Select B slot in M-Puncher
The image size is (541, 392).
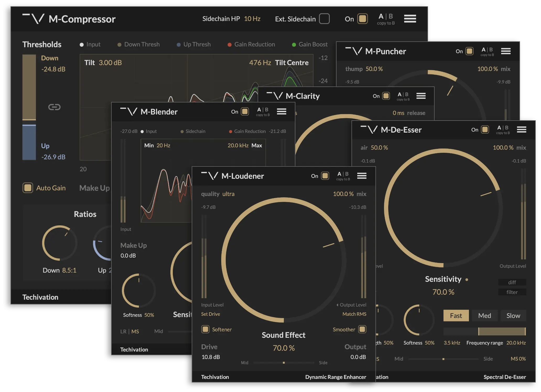[x=491, y=49]
